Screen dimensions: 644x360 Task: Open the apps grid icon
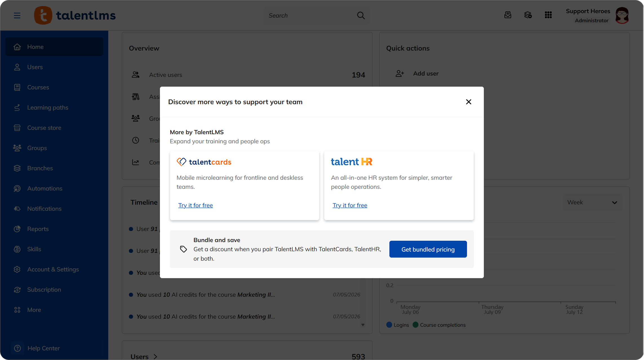coord(548,15)
